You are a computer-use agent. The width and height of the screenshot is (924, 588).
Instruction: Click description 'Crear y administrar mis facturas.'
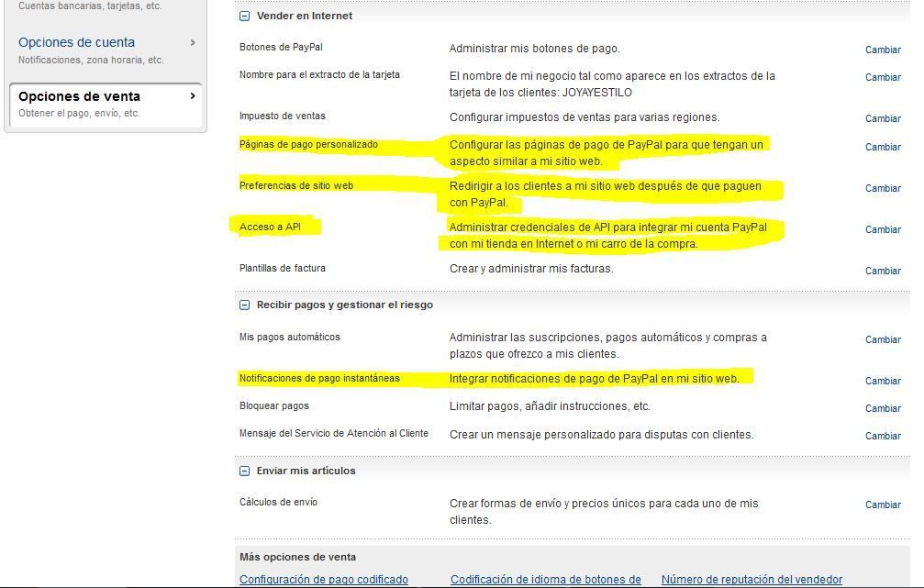click(x=531, y=269)
